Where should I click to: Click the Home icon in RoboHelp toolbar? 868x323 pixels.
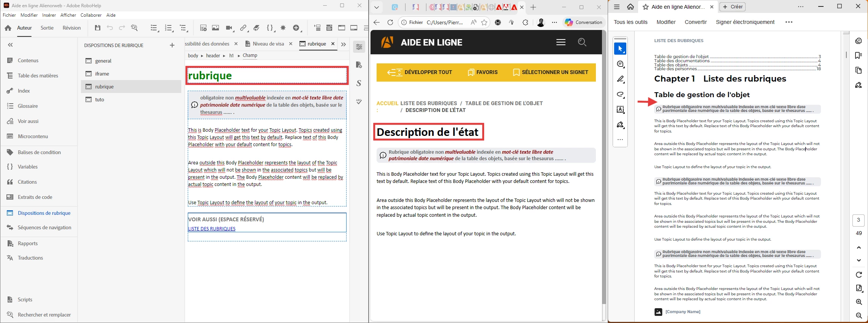pos(8,28)
